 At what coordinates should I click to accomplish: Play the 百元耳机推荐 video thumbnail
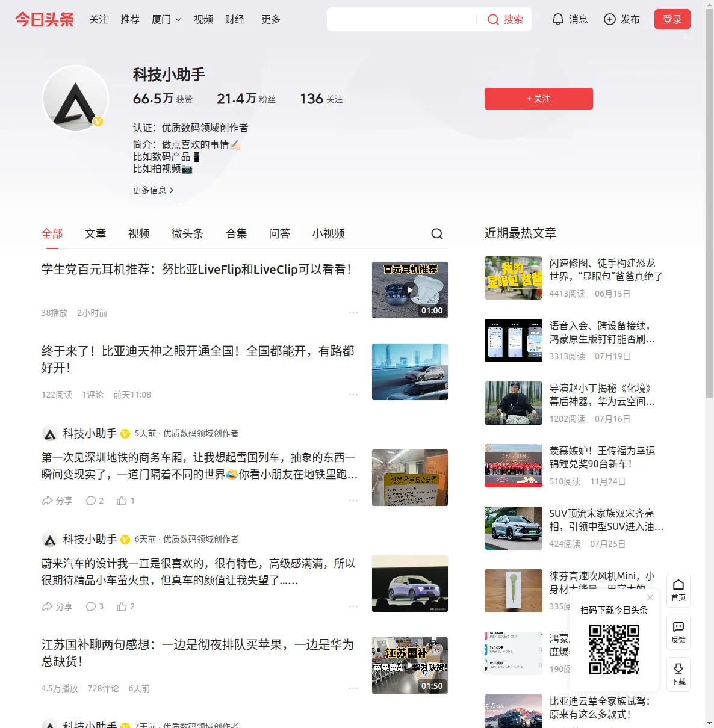coord(410,290)
